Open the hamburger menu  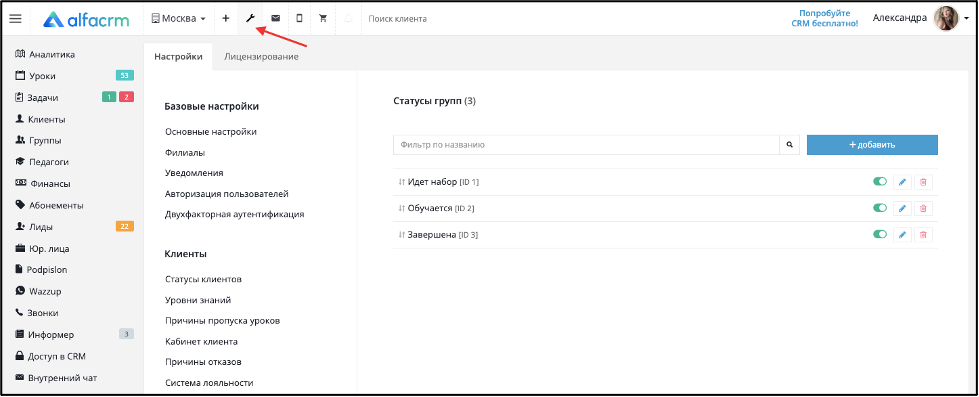click(15, 19)
